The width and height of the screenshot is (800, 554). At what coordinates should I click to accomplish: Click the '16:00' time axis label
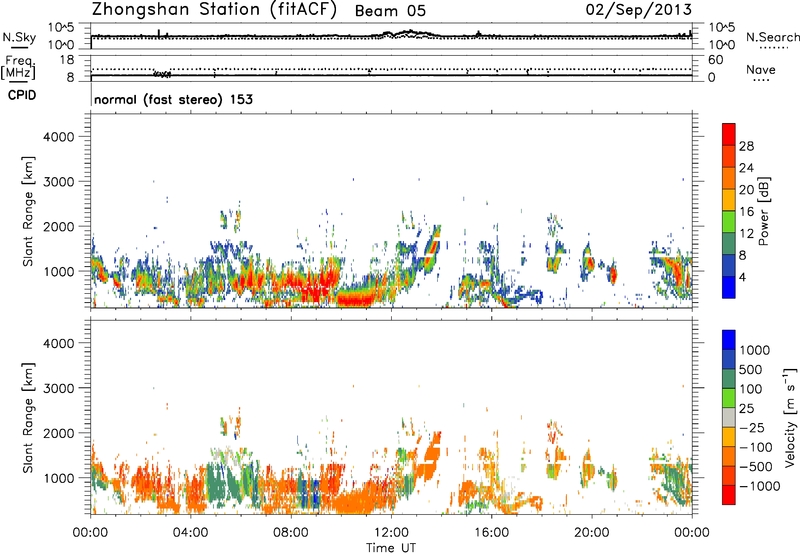[x=491, y=533]
